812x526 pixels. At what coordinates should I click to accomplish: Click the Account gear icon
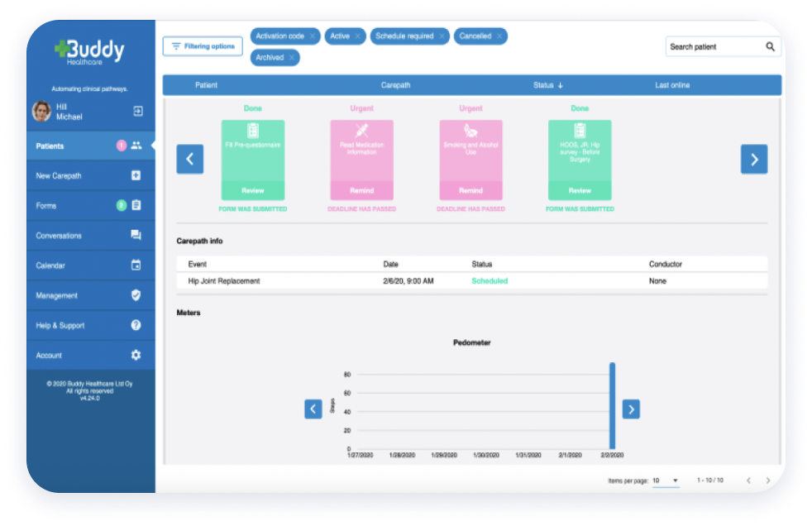click(x=136, y=355)
